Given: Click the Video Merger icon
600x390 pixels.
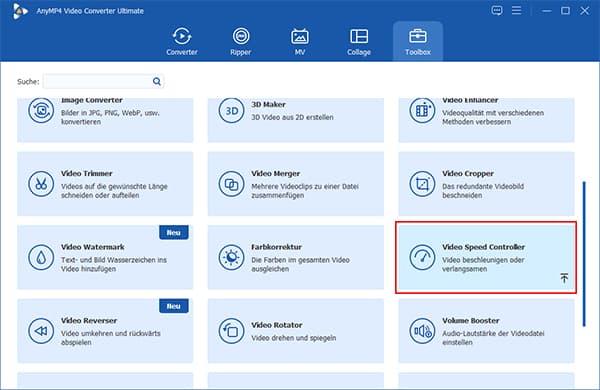Looking at the screenshot, I should (x=232, y=184).
